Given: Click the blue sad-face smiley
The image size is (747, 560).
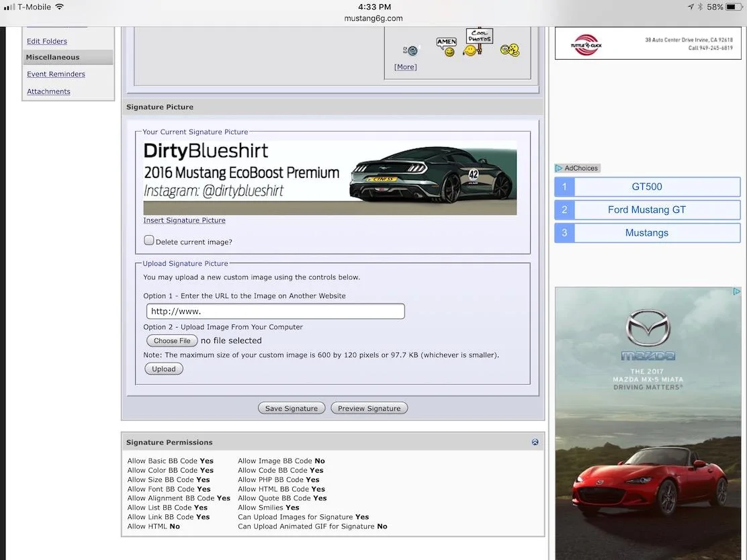Looking at the screenshot, I should tap(410, 50).
